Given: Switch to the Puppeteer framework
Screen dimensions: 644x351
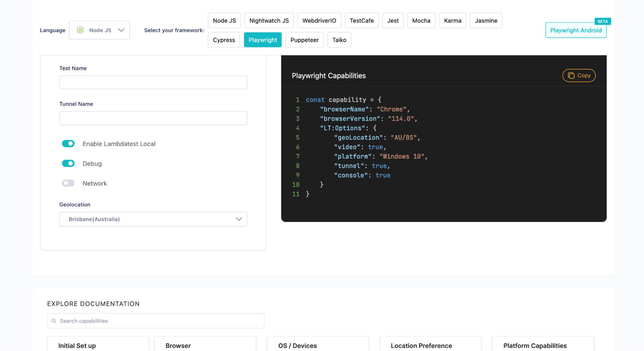Looking at the screenshot, I should (x=304, y=40).
